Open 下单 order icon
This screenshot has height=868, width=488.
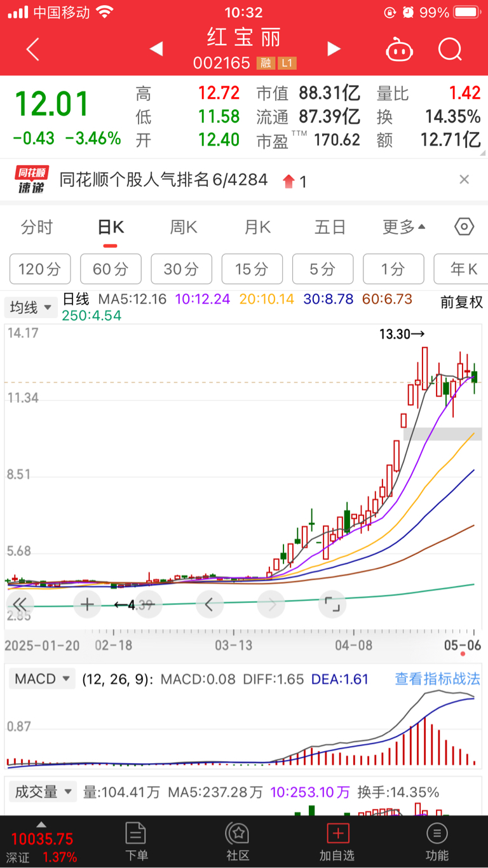(x=136, y=841)
